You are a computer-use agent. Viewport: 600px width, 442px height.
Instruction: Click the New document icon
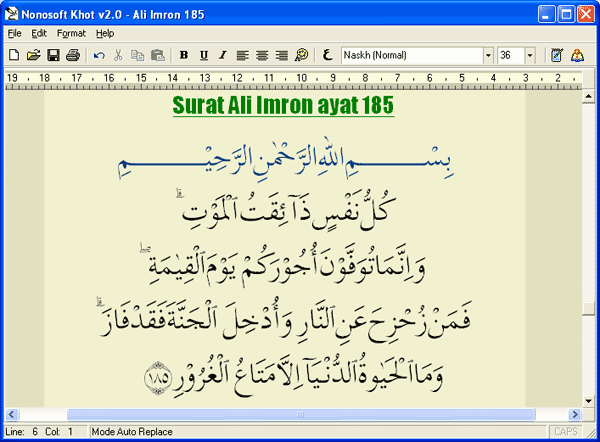click(x=13, y=55)
